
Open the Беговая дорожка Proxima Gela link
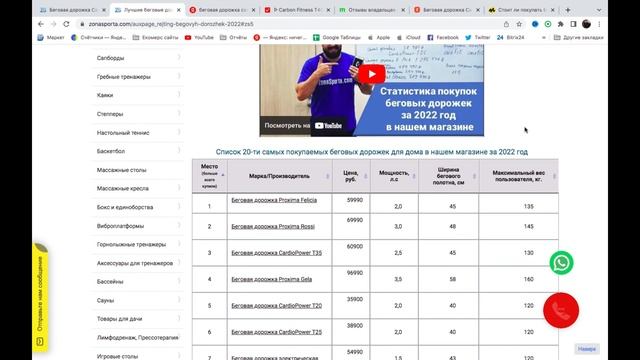(271, 279)
